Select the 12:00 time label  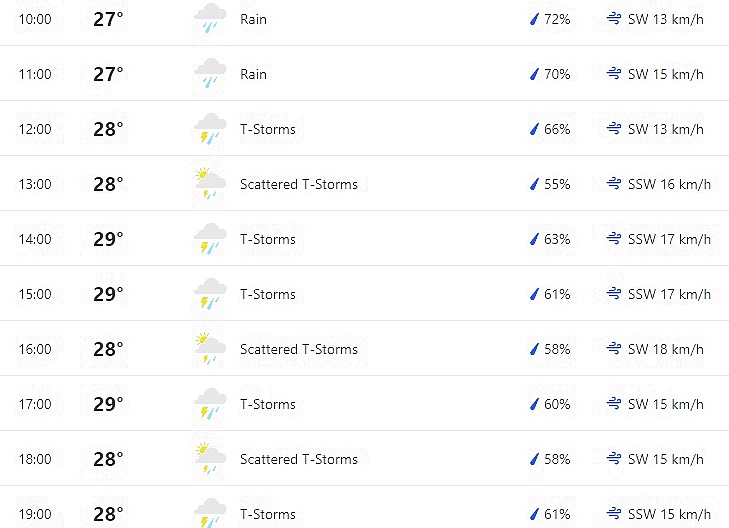(x=35, y=129)
